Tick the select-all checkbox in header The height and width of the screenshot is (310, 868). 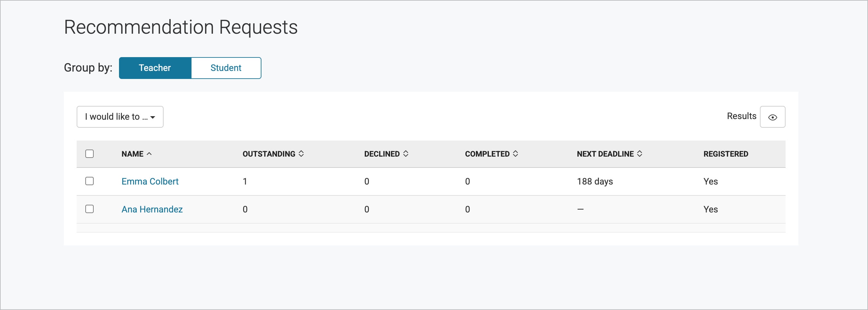coord(89,154)
